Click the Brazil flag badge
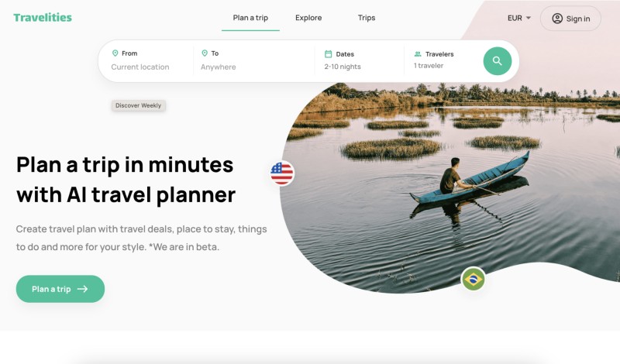 (474, 279)
